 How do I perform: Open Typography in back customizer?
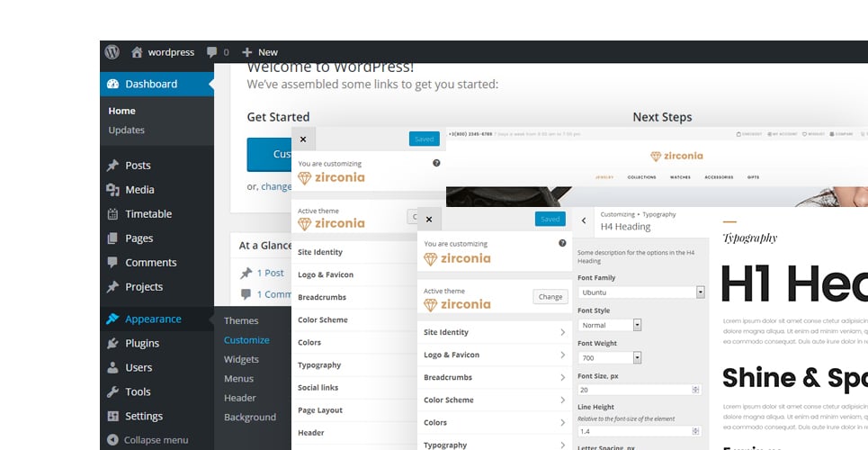coord(354,364)
